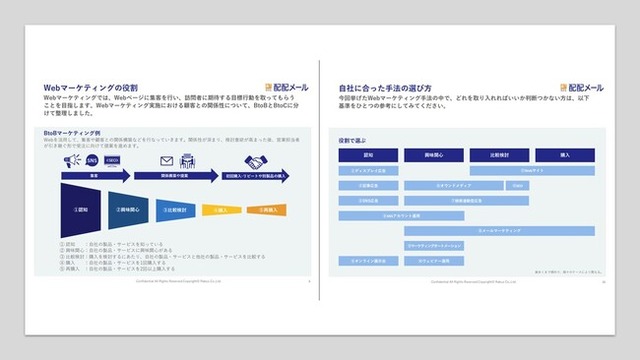Click the ディスプレイ広告 bar under 認知
Image resolution: width=640 pixels, height=360 pixels.
tap(368, 171)
